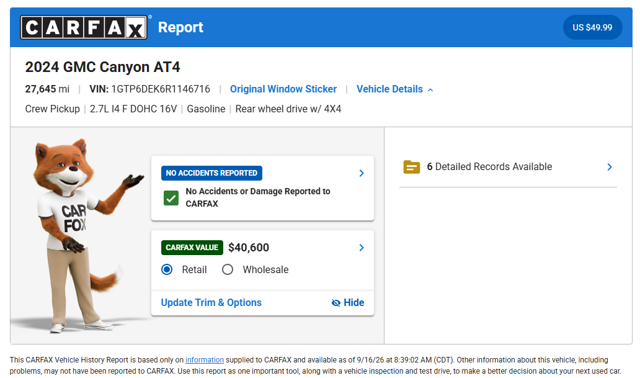Click the Report heading in the banner
640x378 pixels.
tap(180, 27)
